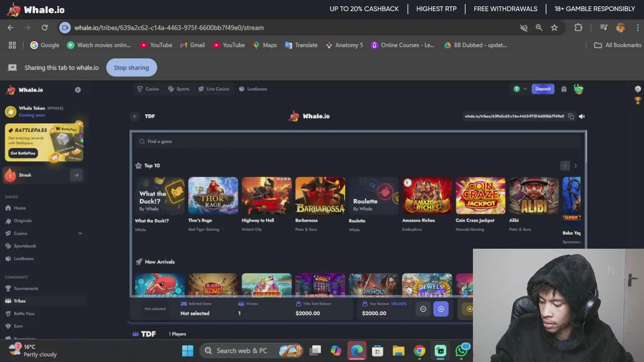Click the Stop sharing button
The image size is (644, 362).
pyautogui.click(x=131, y=67)
